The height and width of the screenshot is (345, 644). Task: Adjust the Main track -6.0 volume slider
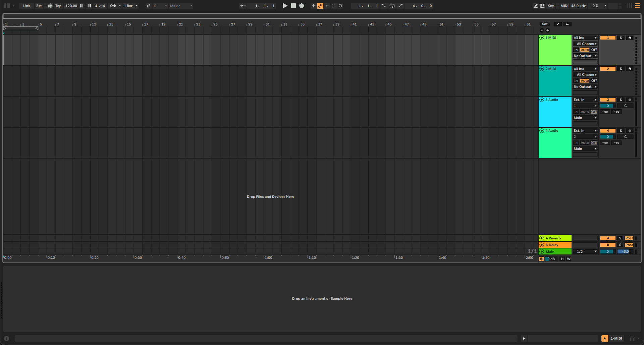[625, 251]
